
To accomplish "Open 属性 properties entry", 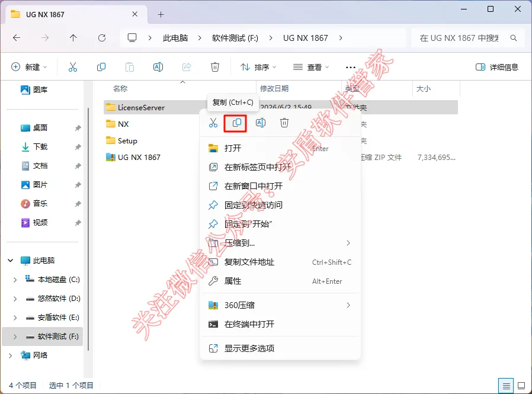I will (x=280, y=281).
